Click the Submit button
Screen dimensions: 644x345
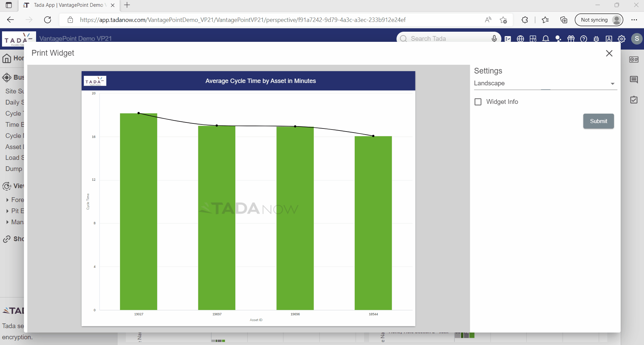[598, 121]
